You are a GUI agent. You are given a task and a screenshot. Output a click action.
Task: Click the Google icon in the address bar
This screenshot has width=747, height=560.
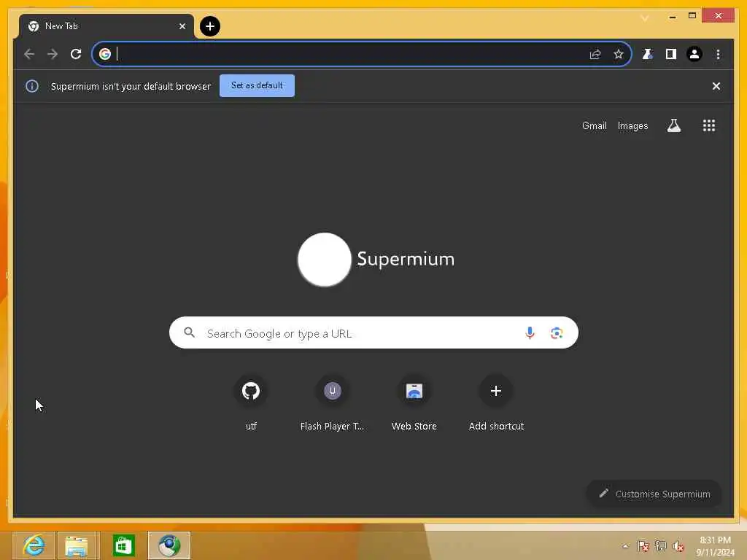[x=105, y=54]
